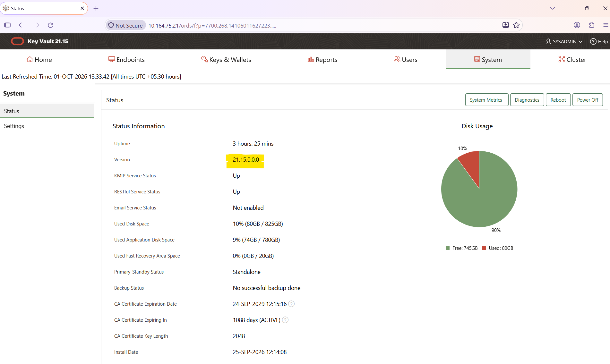The height and width of the screenshot is (364, 610).
Task: Open the Reports tab
Action: coord(322,60)
